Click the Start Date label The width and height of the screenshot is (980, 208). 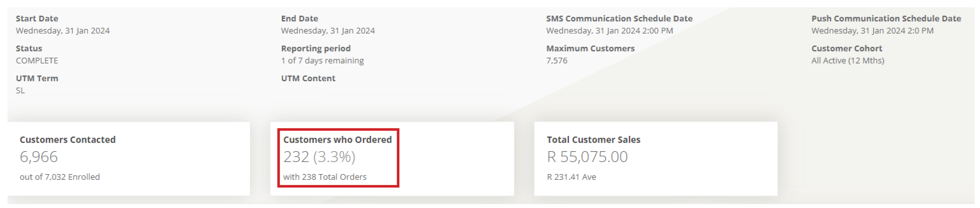click(37, 19)
